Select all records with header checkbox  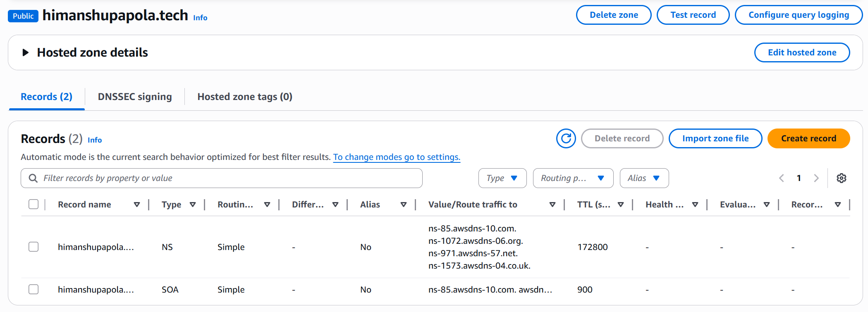tap(33, 204)
